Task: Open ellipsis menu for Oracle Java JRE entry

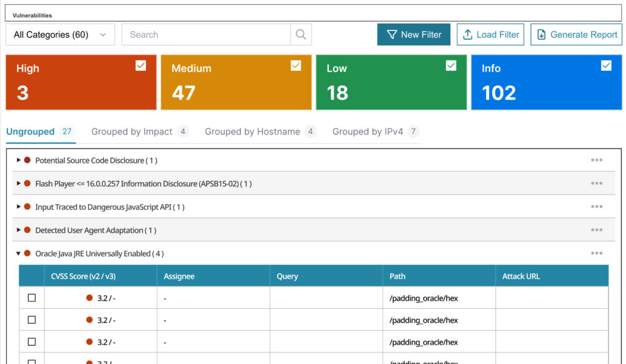Action: tap(597, 253)
